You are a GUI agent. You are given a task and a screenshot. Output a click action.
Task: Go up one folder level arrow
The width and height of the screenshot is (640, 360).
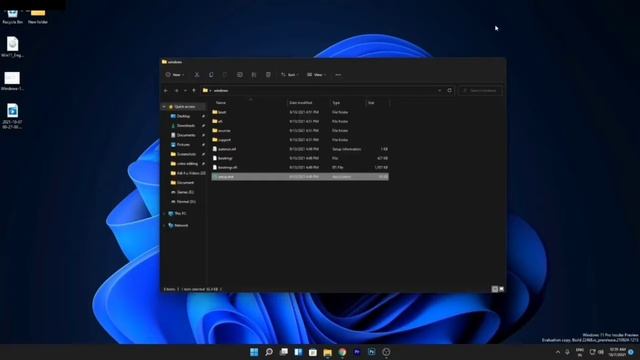tap(194, 90)
